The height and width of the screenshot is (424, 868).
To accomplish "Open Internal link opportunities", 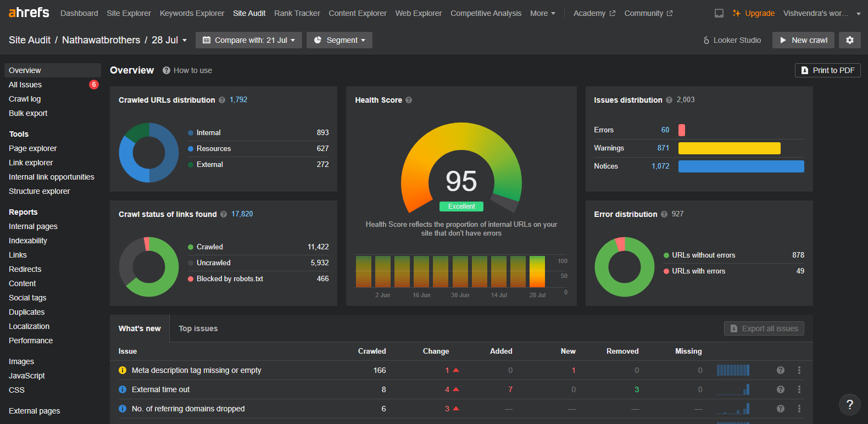I will pos(53,177).
